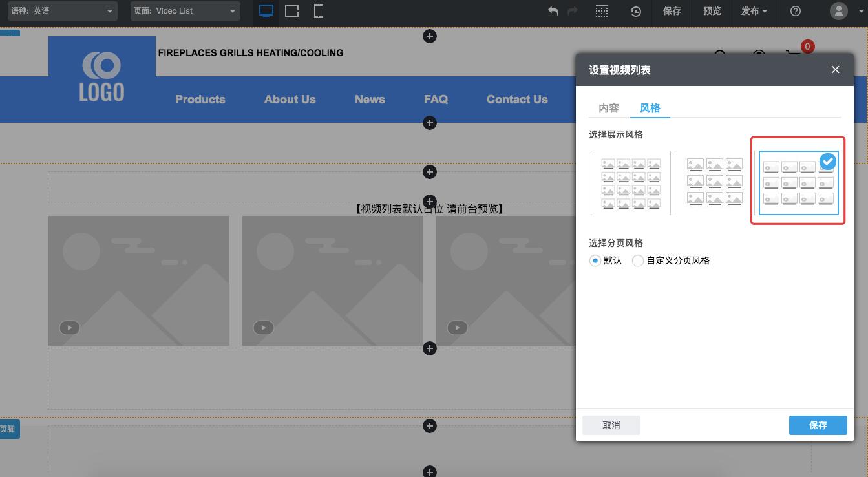Open the 语种 language dropdown

point(61,10)
